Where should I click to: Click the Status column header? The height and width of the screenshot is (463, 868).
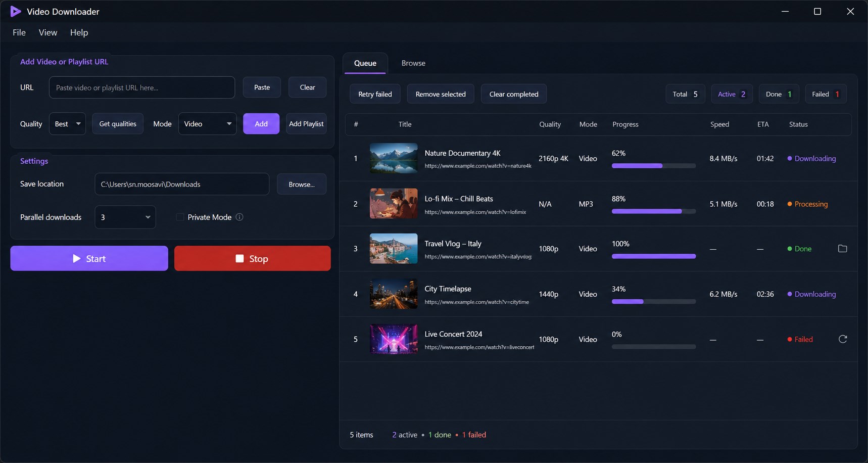pos(798,124)
